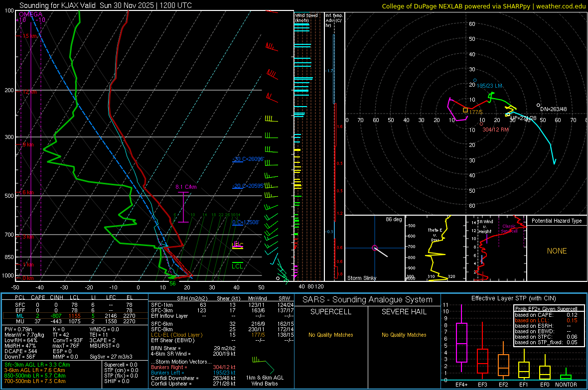This screenshot has height=390, width=588.
Task: Click the 'Storm Slinky' panel label
Action: click(x=361, y=278)
